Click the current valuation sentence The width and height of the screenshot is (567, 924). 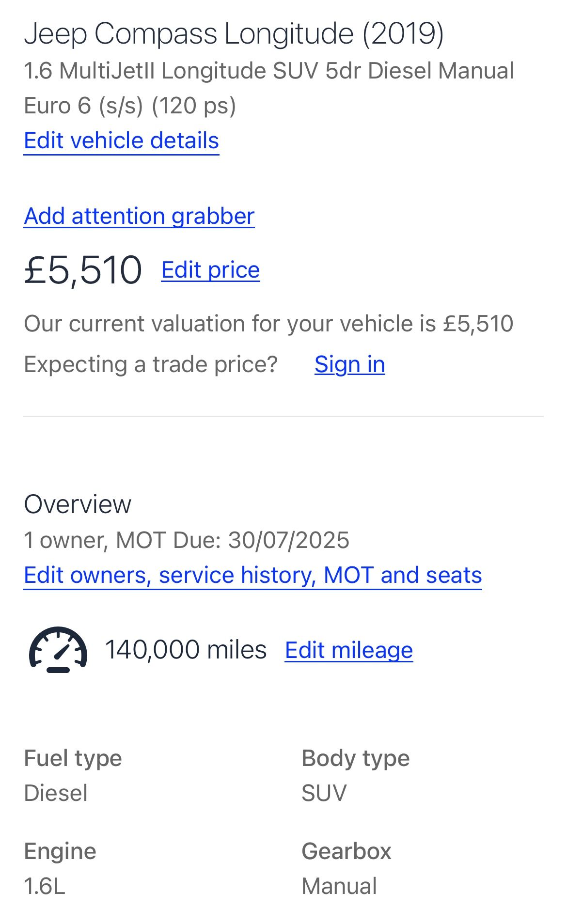[268, 324]
